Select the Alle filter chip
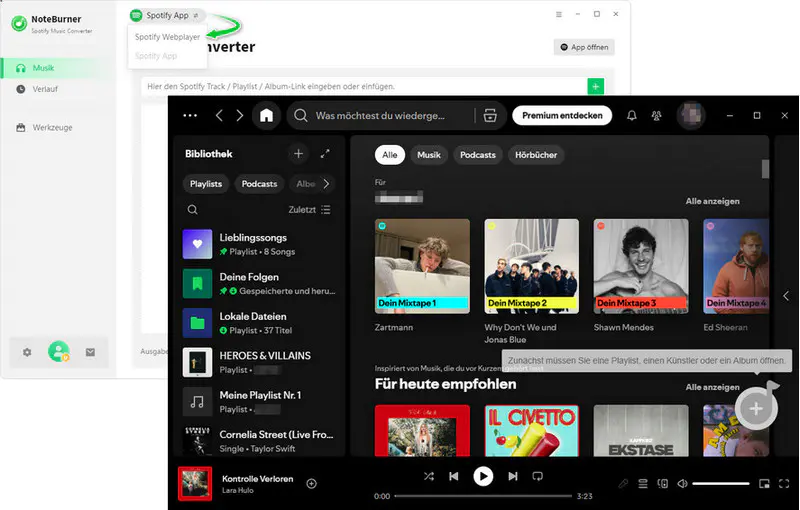 pos(390,155)
